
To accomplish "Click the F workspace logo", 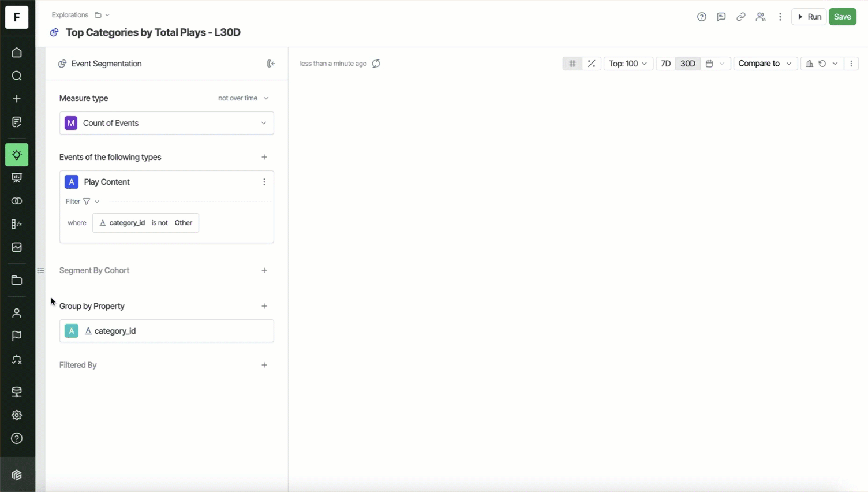I will [17, 17].
